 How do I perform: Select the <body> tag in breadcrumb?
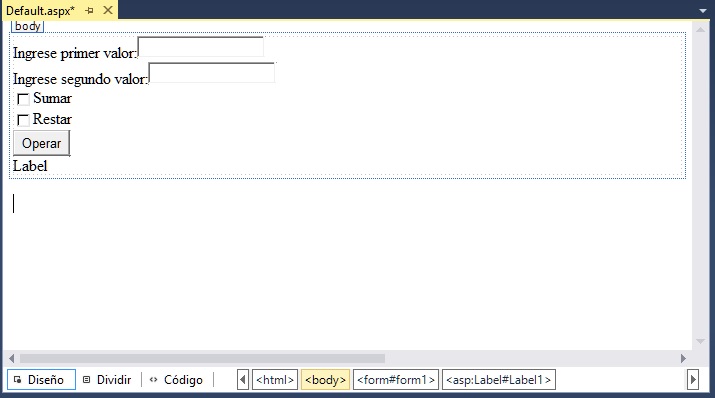click(326, 380)
